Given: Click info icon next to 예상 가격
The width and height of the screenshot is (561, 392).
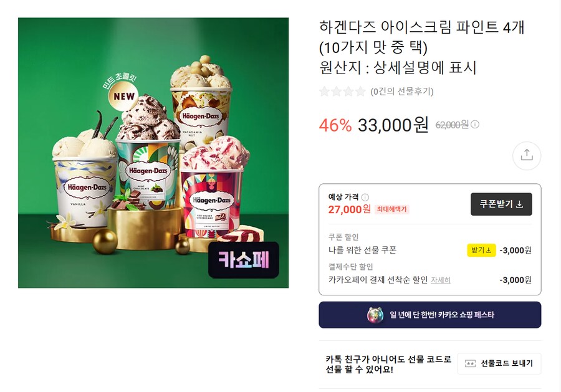Looking at the screenshot, I should [365, 197].
